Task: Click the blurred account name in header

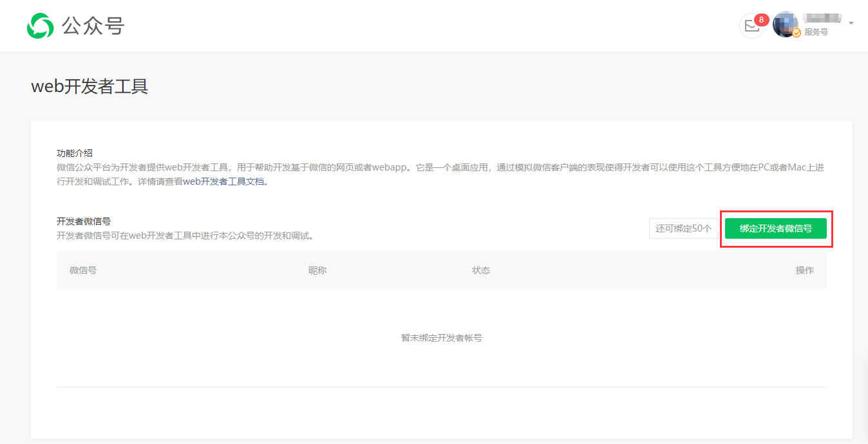Action: click(x=822, y=17)
